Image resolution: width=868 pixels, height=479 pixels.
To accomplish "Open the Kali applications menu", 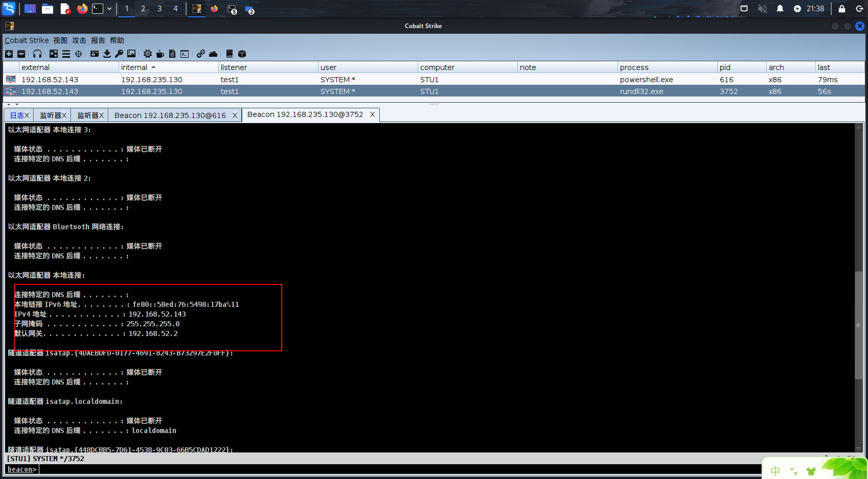I will [9, 9].
